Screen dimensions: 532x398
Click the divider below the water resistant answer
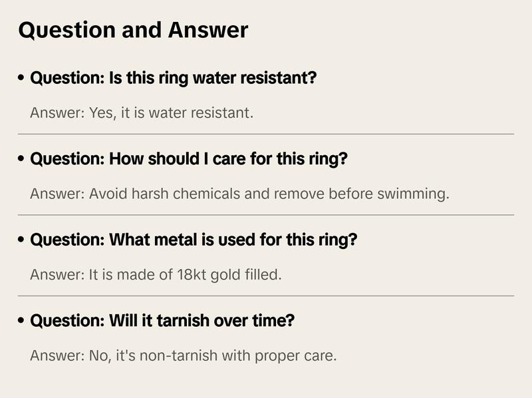pos(266,134)
